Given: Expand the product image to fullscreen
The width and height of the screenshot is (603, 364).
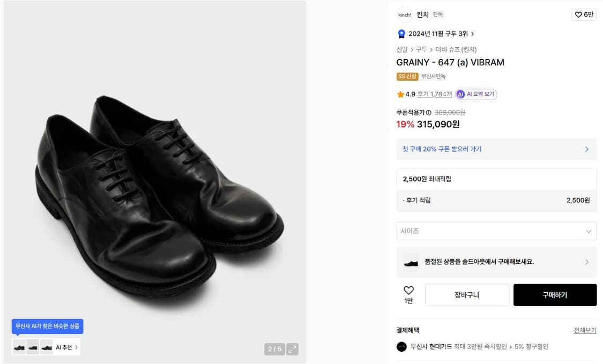Looking at the screenshot, I should 292,350.
